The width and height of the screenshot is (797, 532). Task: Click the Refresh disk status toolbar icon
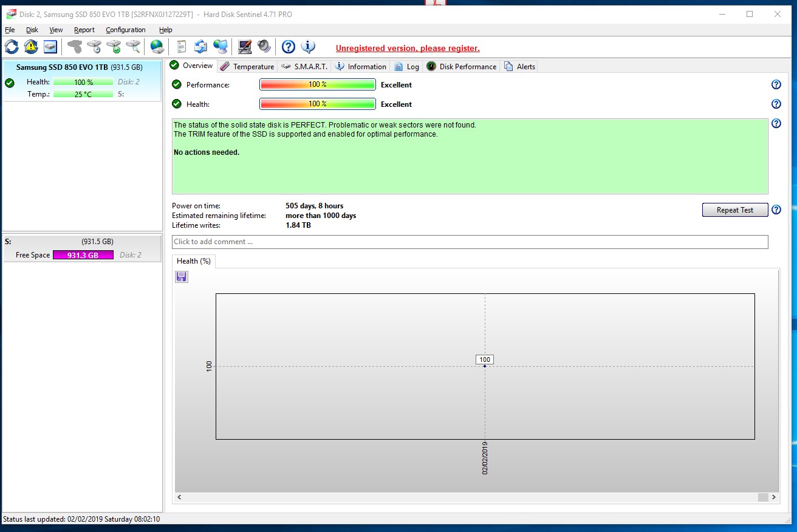[x=12, y=46]
